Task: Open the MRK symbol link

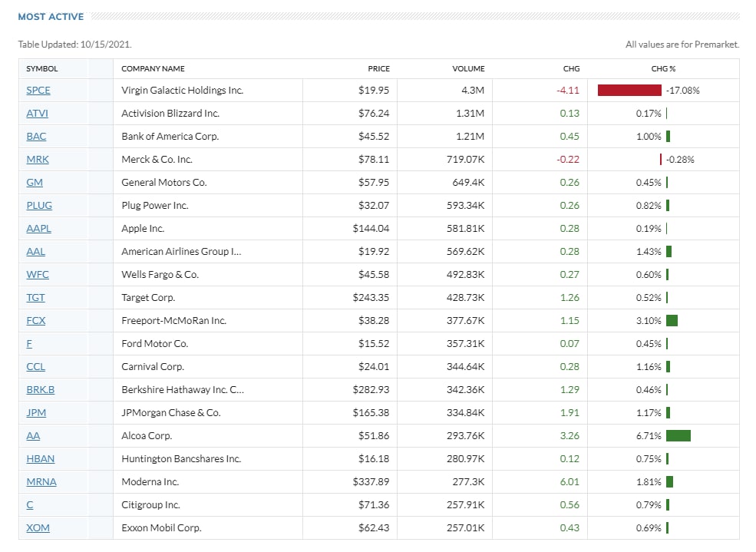Action: (x=38, y=159)
